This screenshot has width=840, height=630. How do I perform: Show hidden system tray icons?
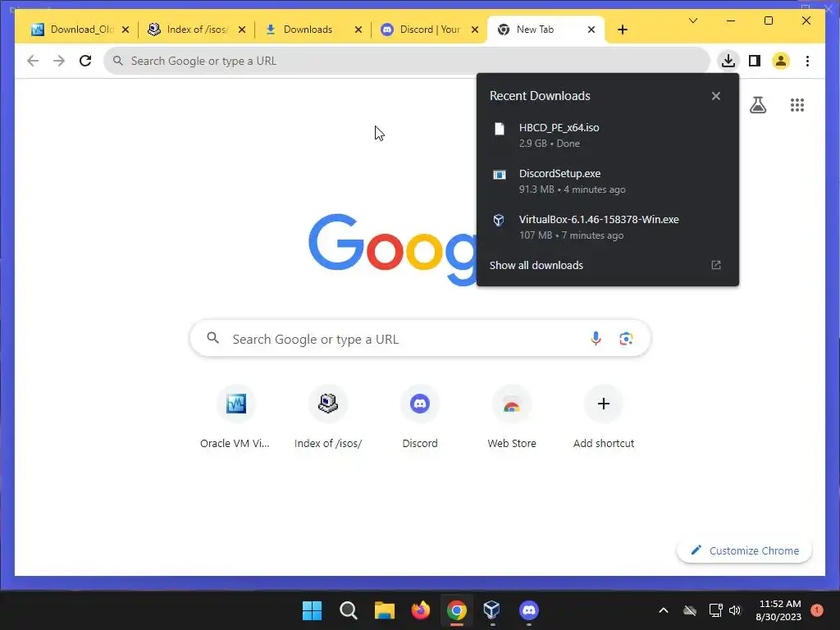tap(663, 610)
